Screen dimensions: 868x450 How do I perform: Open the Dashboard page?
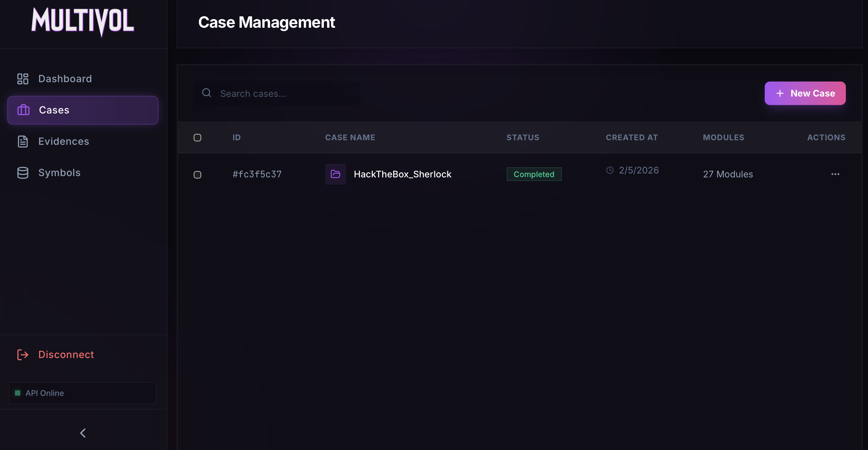coord(65,79)
